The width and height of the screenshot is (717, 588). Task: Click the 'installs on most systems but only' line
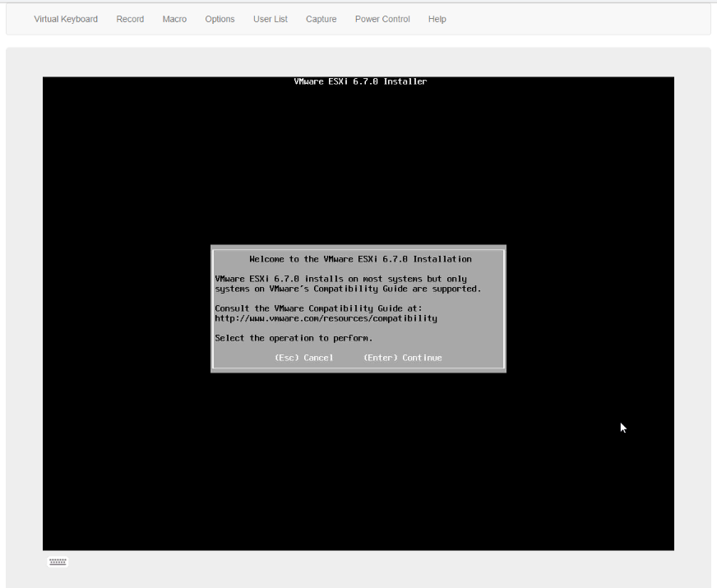[340, 279]
